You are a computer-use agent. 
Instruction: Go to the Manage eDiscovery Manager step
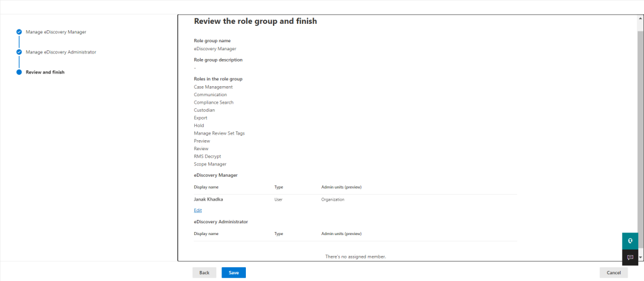(x=56, y=31)
